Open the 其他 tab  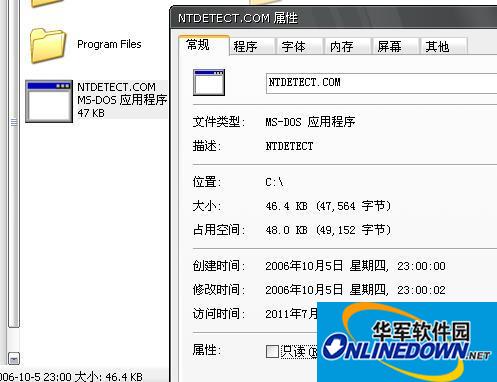[x=444, y=46]
